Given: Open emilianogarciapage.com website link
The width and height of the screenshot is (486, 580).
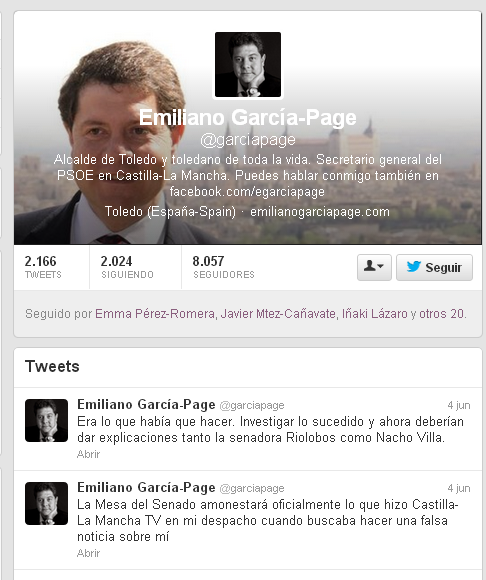Looking at the screenshot, I should coord(320,212).
